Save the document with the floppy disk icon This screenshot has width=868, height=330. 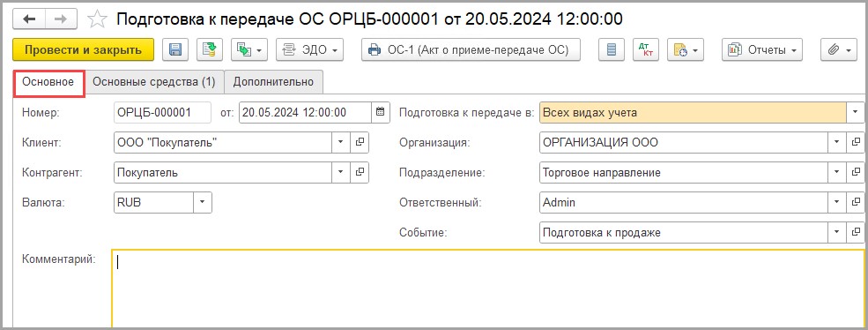[x=175, y=50]
